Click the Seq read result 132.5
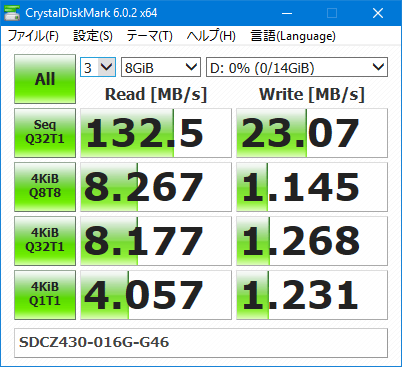Viewport: 402px width, 367px height. 156,133
